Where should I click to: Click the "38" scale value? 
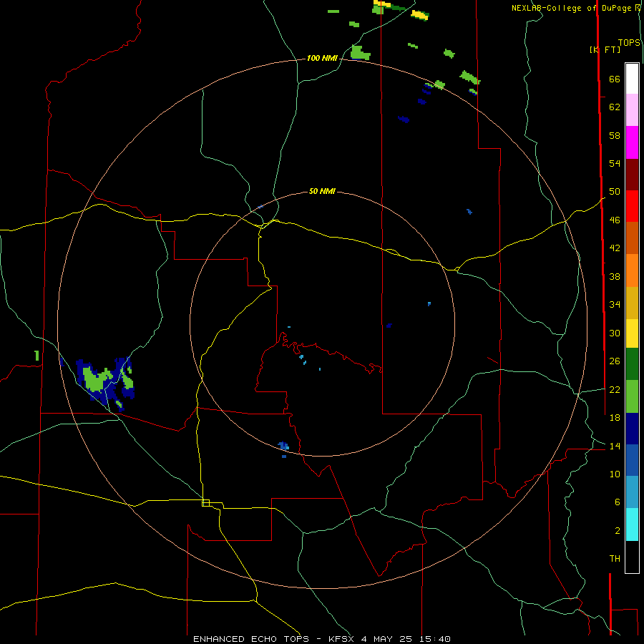click(x=615, y=276)
